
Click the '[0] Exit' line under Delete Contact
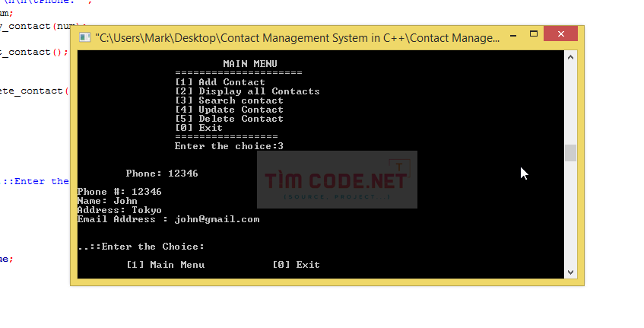tap(198, 128)
